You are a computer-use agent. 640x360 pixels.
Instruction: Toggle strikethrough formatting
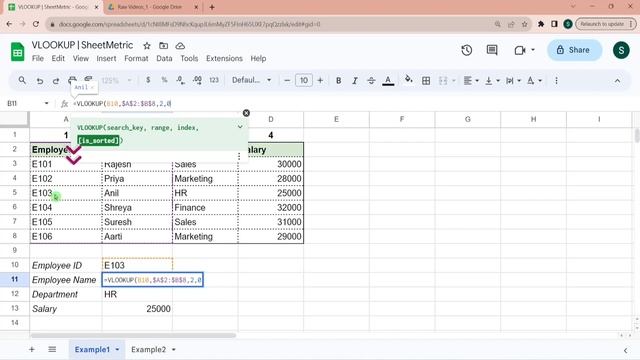[x=371, y=81]
